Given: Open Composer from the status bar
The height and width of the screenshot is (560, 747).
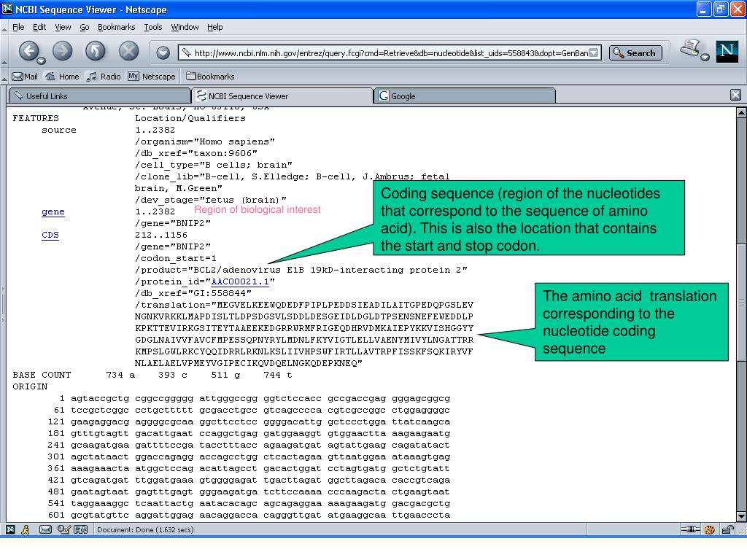Looking at the screenshot, I should (63, 529).
